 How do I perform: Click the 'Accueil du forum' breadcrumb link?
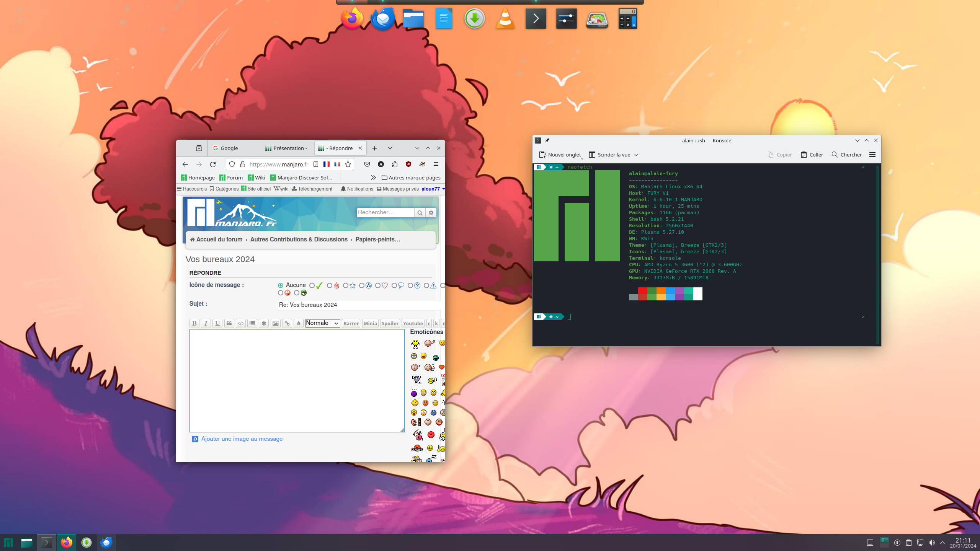point(216,239)
